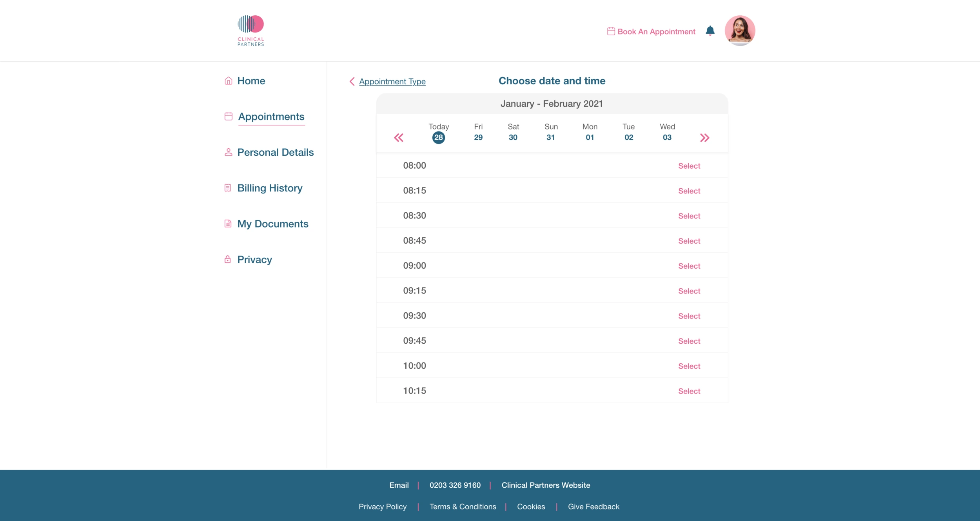Select Wed 03 date
The height and width of the screenshot is (521, 980).
(x=667, y=132)
